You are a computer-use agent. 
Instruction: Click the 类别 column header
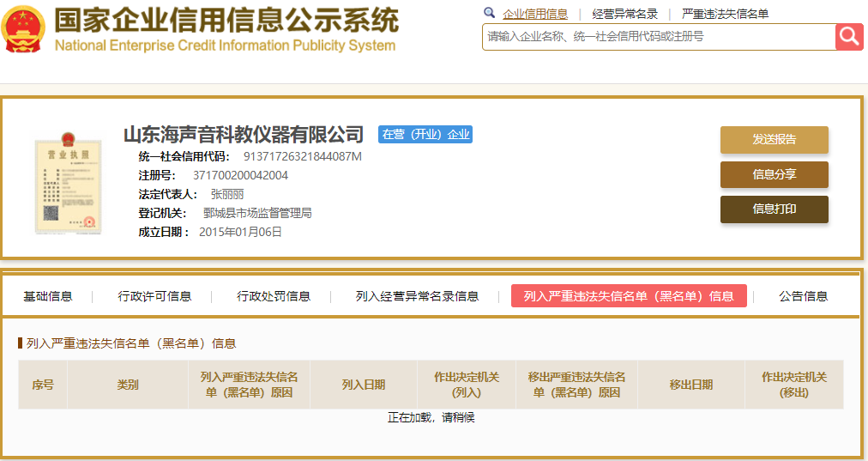pos(127,385)
